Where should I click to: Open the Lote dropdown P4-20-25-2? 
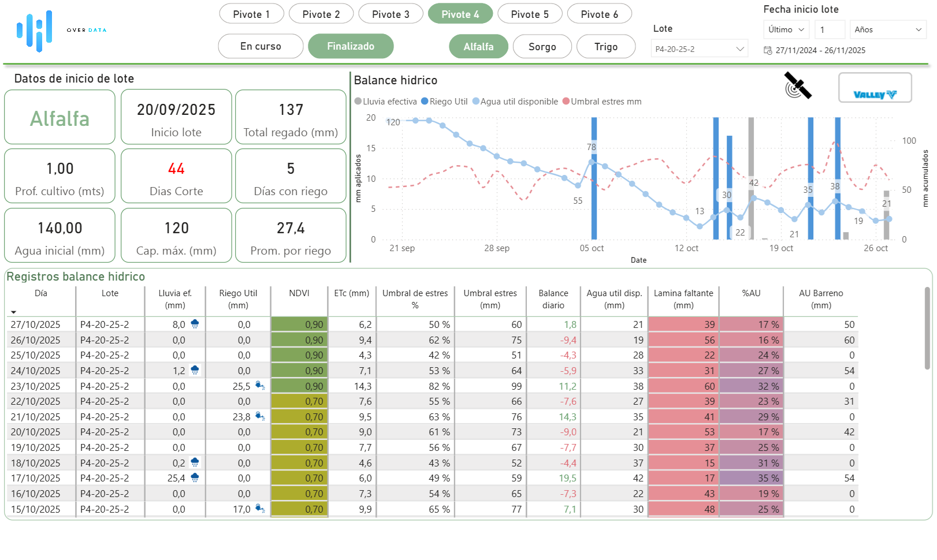click(699, 48)
